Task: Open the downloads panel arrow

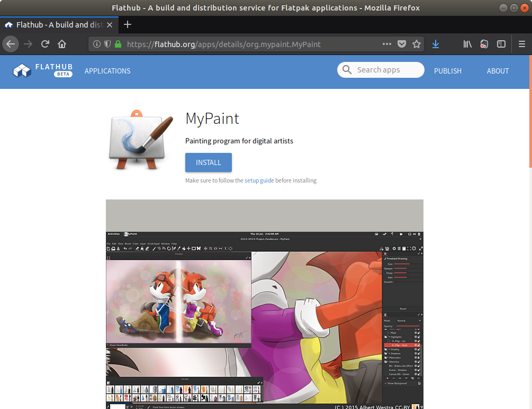Action: click(x=435, y=44)
